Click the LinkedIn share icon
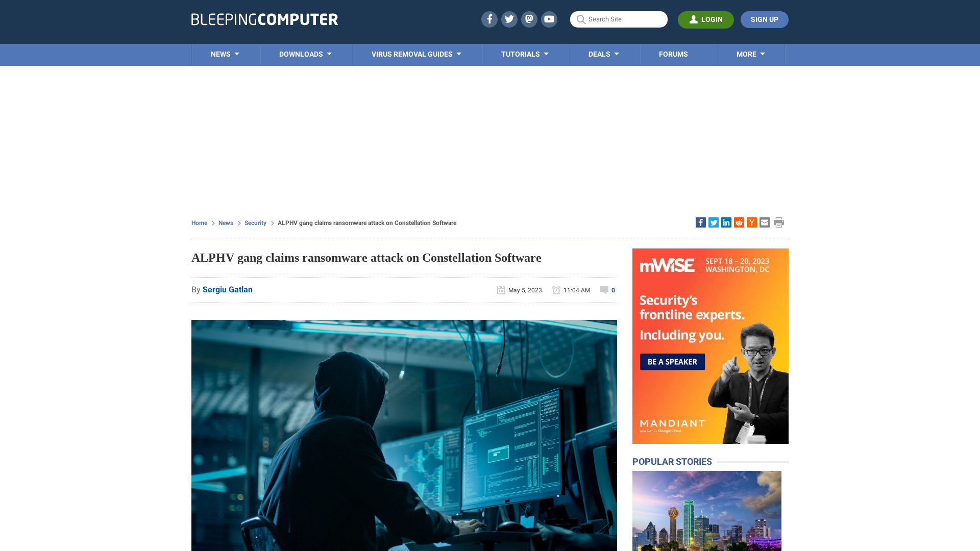 coord(726,222)
